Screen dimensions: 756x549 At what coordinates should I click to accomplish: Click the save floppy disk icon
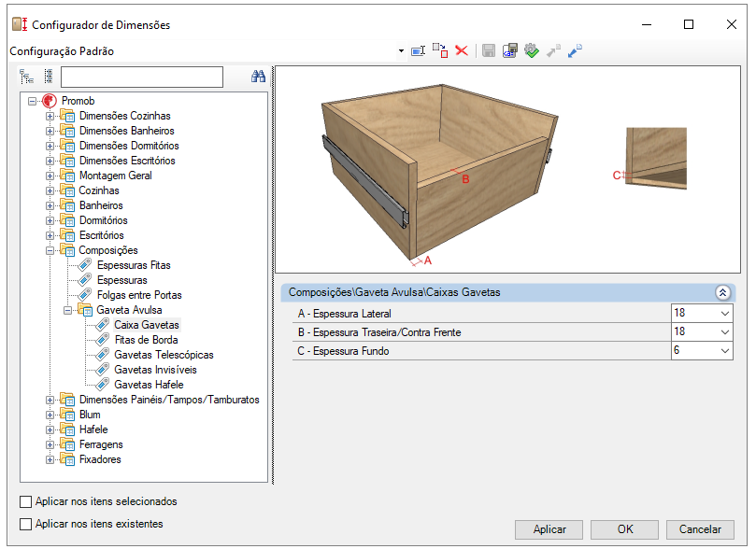coord(489,50)
